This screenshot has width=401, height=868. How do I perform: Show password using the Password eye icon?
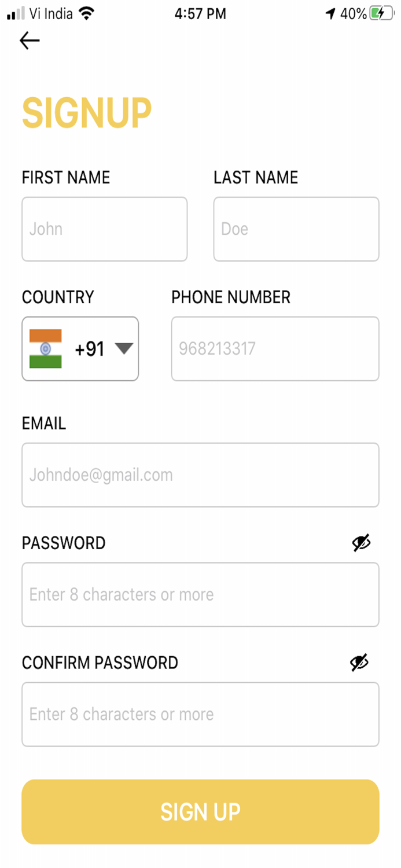click(362, 543)
